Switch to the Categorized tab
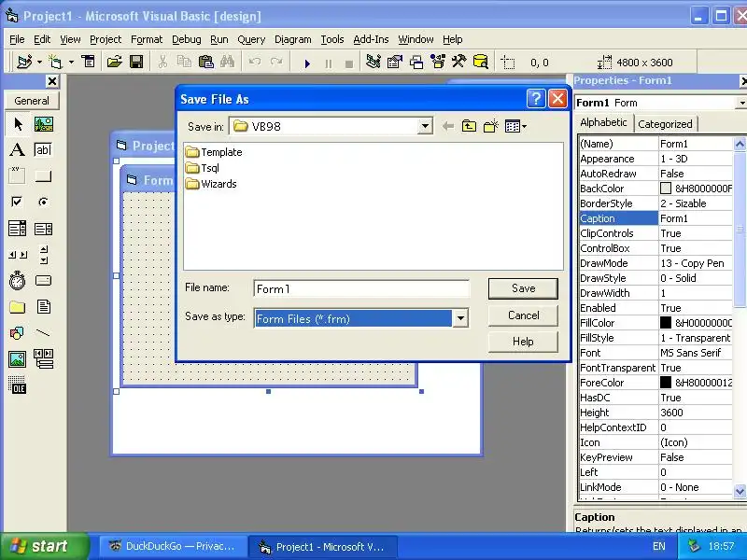This screenshot has height=560, width=747. click(x=665, y=124)
